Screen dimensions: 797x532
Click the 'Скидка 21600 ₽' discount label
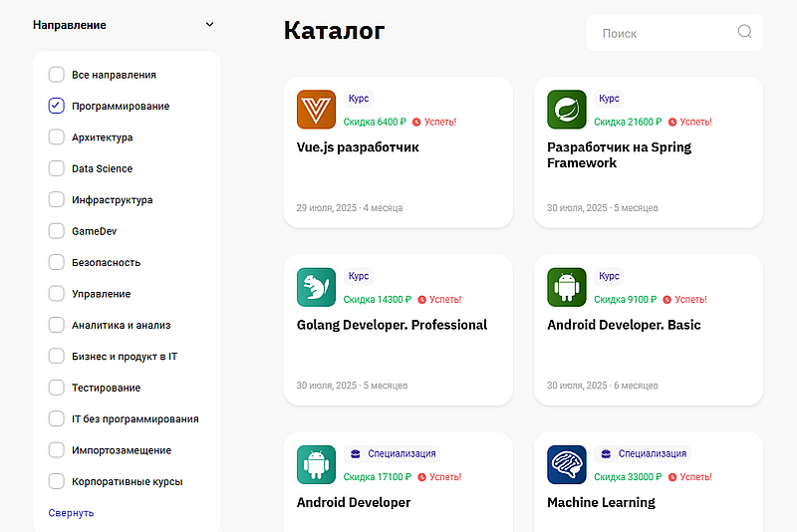[x=629, y=122]
